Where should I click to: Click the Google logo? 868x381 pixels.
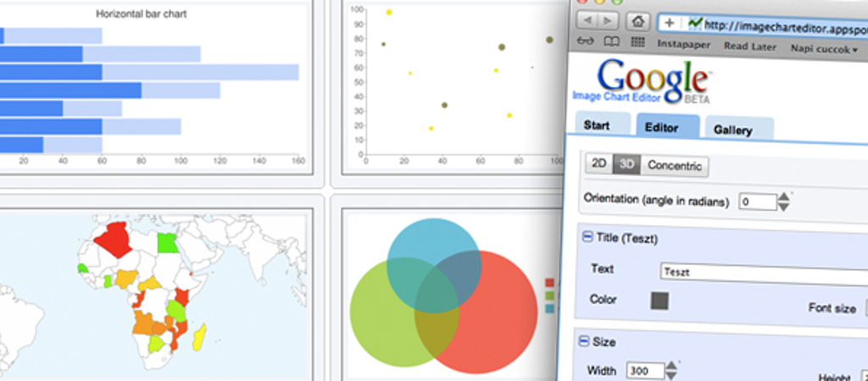pyautogui.click(x=654, y=80)
